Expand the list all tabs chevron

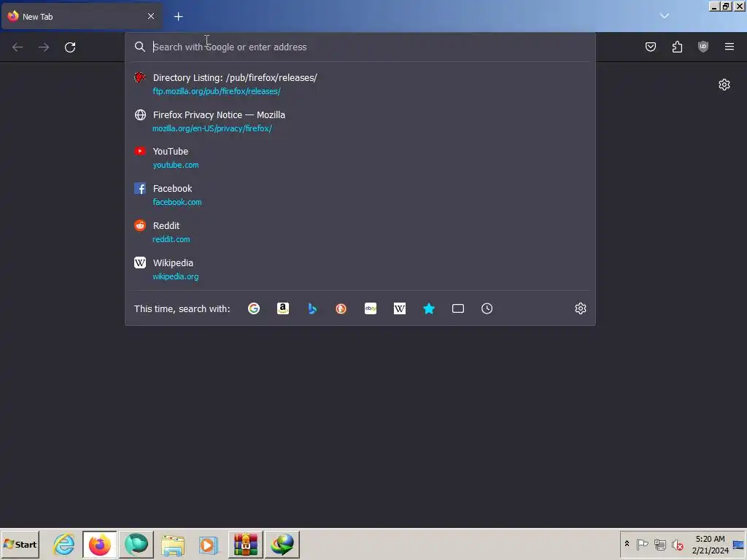click(665, 16)
